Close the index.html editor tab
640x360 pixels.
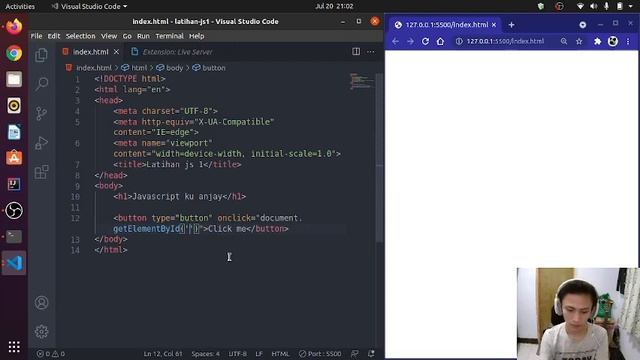[116, 52]
